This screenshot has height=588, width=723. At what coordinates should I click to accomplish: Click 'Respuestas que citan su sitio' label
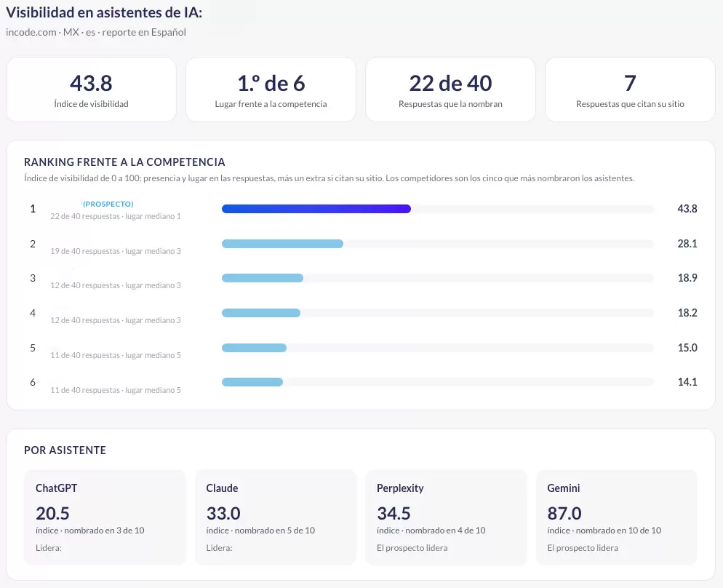coord(630,104)
